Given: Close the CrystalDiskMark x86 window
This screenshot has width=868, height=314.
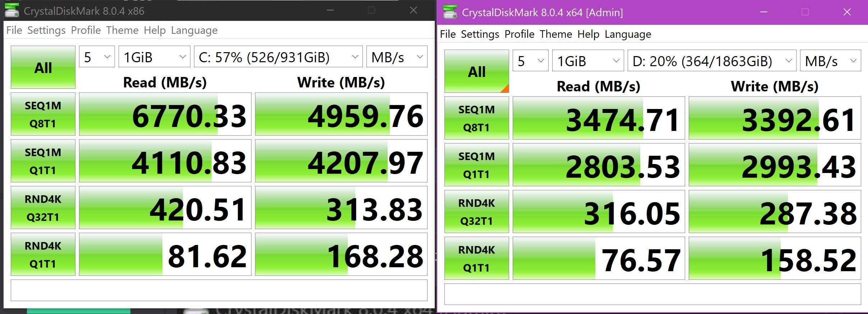Looking at the screenshot, I should point(414,10).
